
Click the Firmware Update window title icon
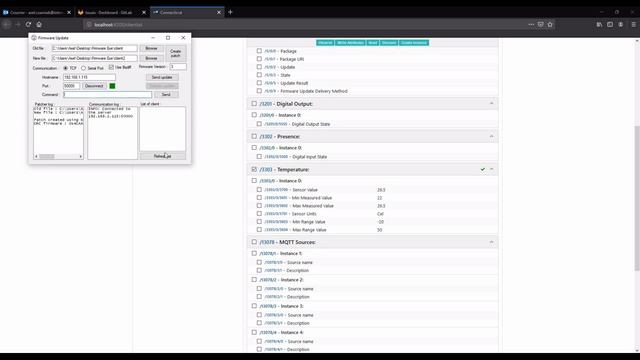click(34, 38)
